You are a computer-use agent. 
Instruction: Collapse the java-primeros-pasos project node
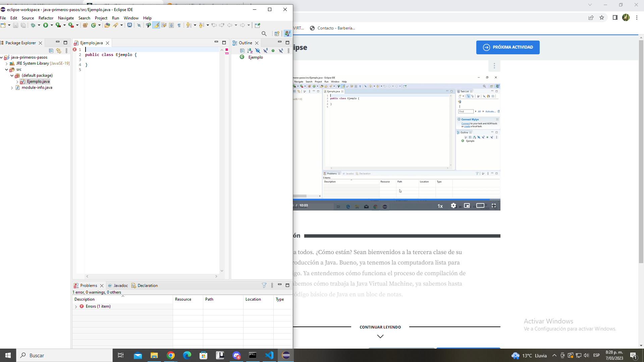coord(2,57)
